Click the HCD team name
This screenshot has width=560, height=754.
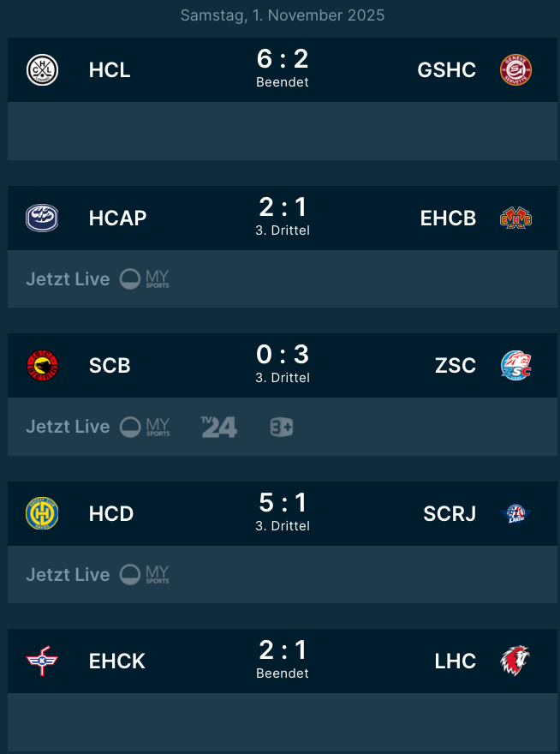(111, 513)
